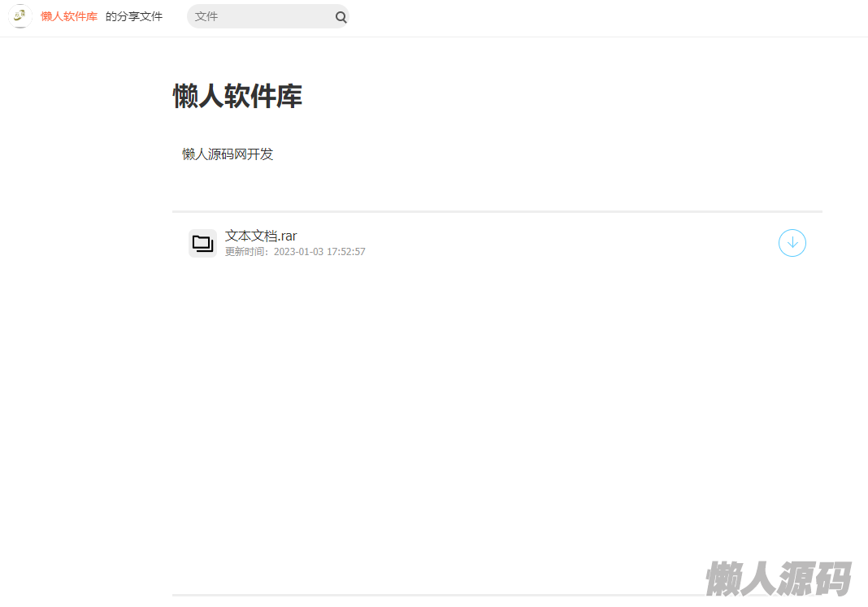Open the 文本文档.rar file name

pos(261,236)
